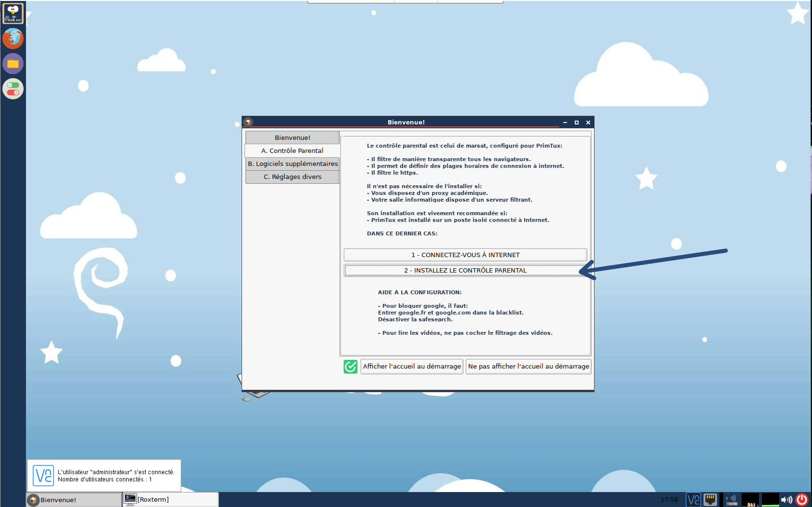812x507 pixels.
Task: Click the VNC logo in the notification
Action: [x=43, y=476]
